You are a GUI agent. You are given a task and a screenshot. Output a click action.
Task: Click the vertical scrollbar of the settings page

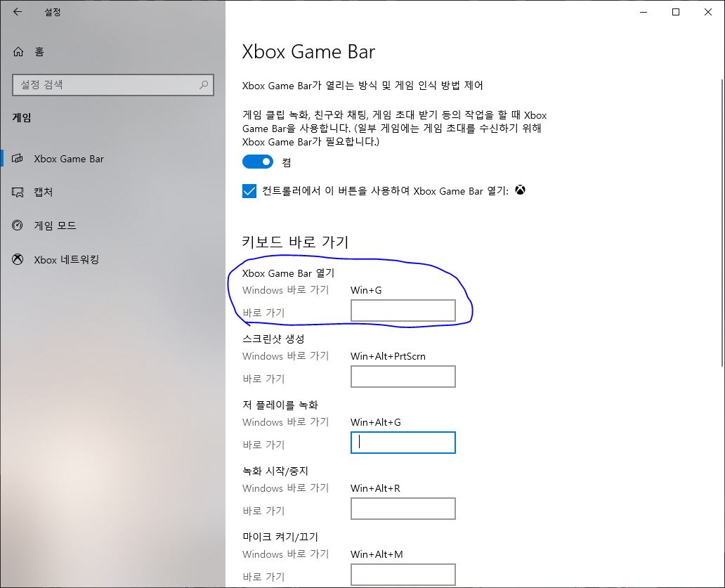coord(722,222)
